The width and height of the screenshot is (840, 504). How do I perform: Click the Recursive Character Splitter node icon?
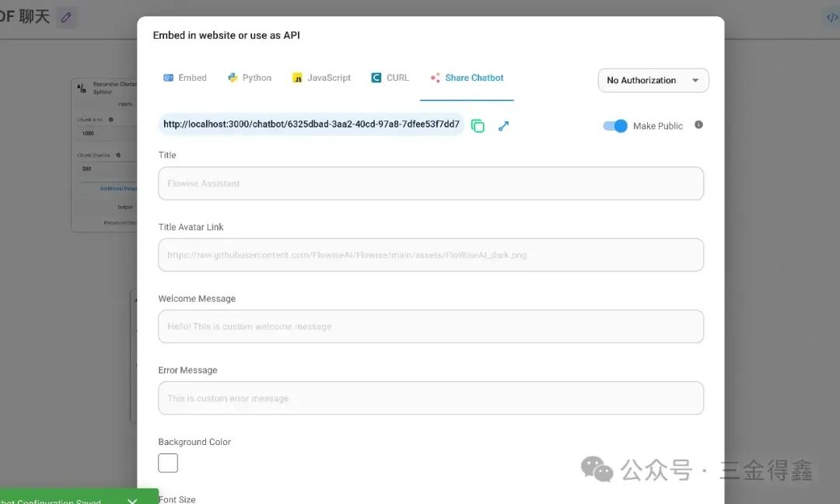coord(82,89)
